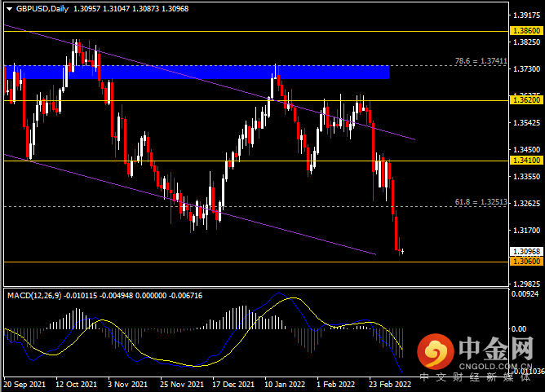Click the 17 Dec 2021 date label
This screenshot has height=392, width=545.
pyautogui.click(x=233, y=385)
